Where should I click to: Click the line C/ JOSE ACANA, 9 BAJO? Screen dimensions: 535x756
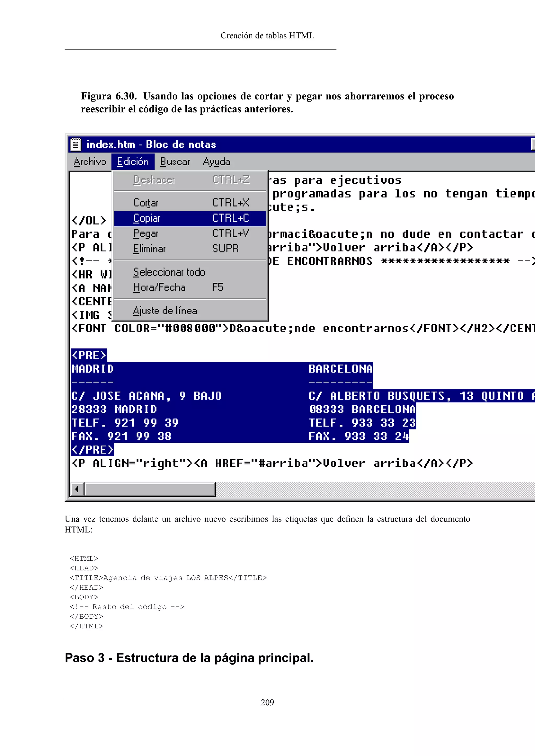[147, 396]
